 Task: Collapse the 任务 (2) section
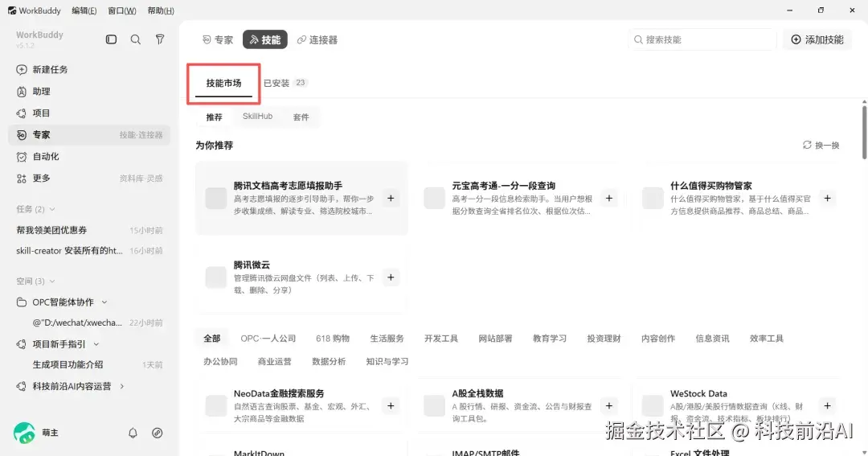(x=52, y=209)
